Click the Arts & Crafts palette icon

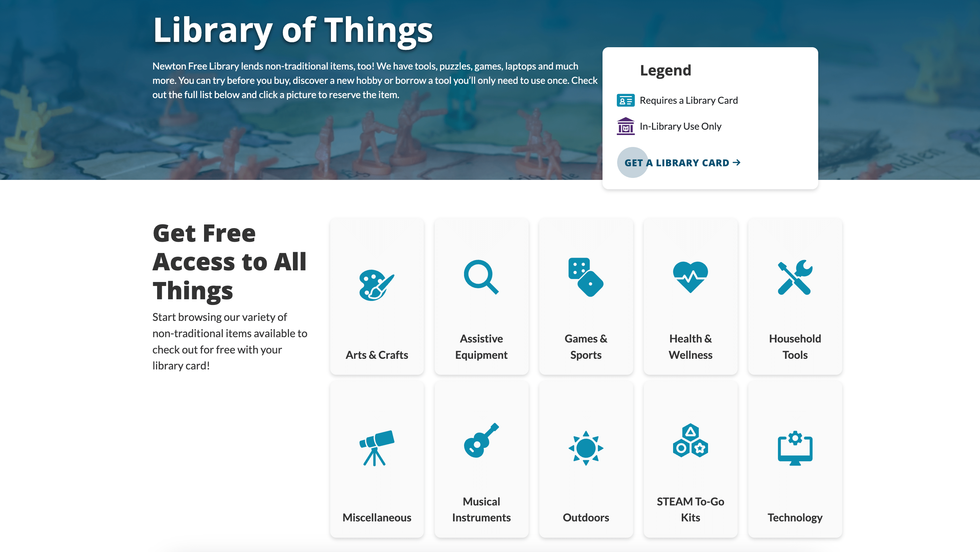coord(376,285)
